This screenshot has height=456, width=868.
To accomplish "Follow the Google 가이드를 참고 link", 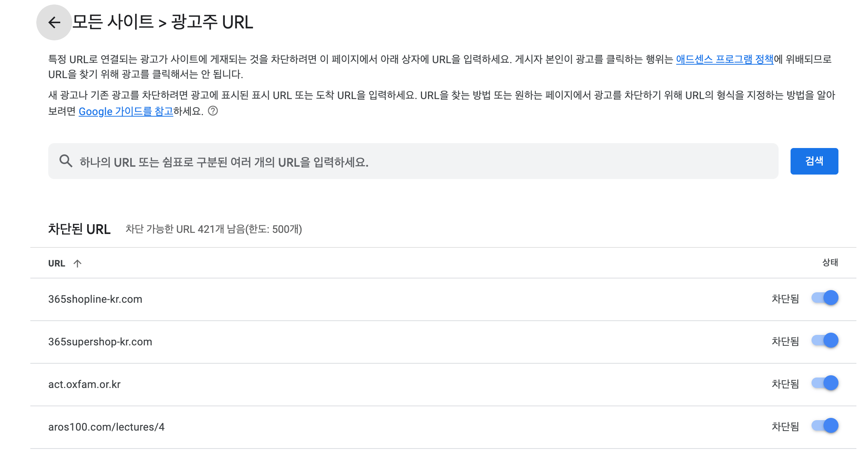I will tap(125, 111).
